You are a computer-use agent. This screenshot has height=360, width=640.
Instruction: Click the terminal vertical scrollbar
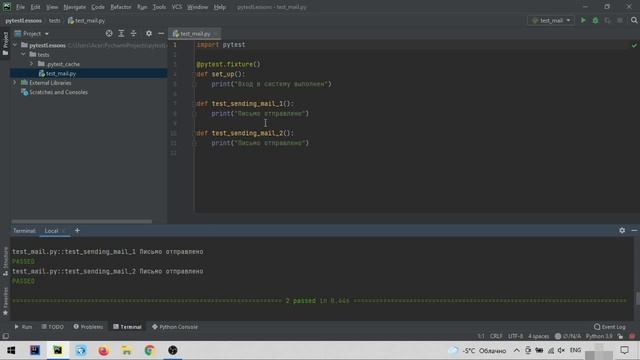(x=637, y=298)
